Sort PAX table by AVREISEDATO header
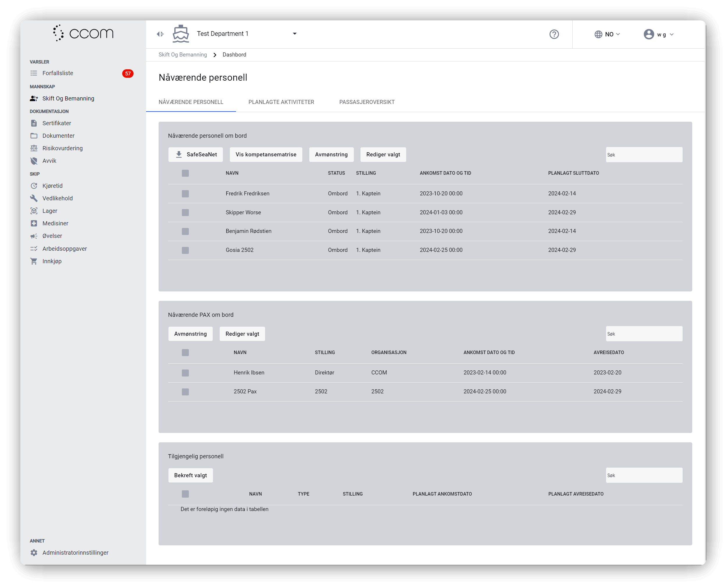Screen dimensions: 728x587 coord(609,352)
